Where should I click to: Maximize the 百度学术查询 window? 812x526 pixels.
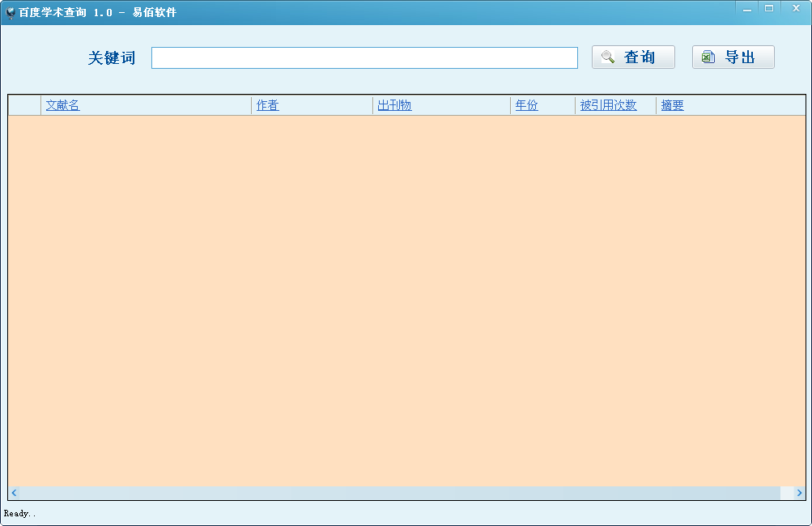tap(770, 8)
